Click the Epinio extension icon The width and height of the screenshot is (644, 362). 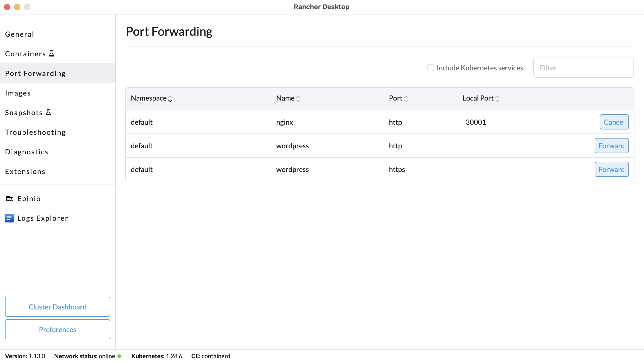click(x=9, y=199)
